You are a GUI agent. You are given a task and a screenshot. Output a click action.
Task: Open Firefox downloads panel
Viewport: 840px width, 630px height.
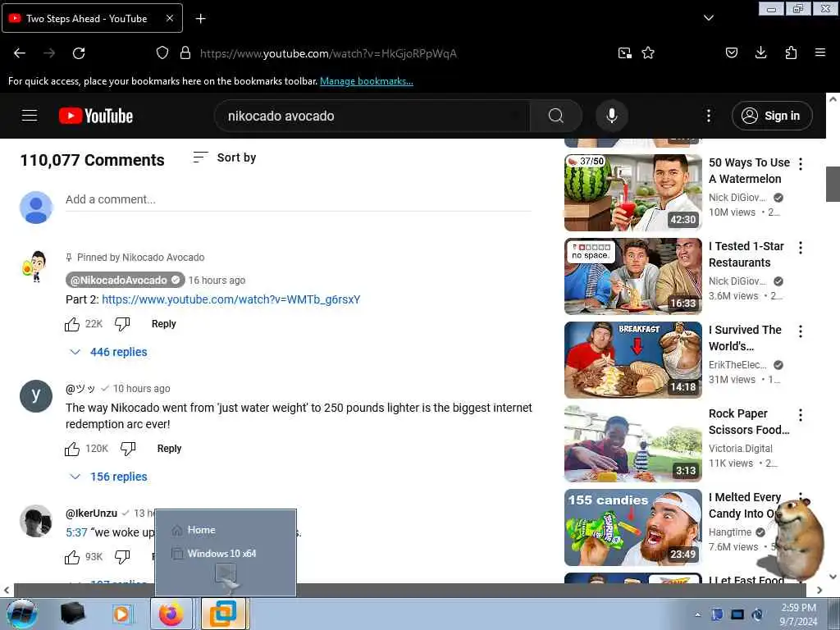coord(760,52)
